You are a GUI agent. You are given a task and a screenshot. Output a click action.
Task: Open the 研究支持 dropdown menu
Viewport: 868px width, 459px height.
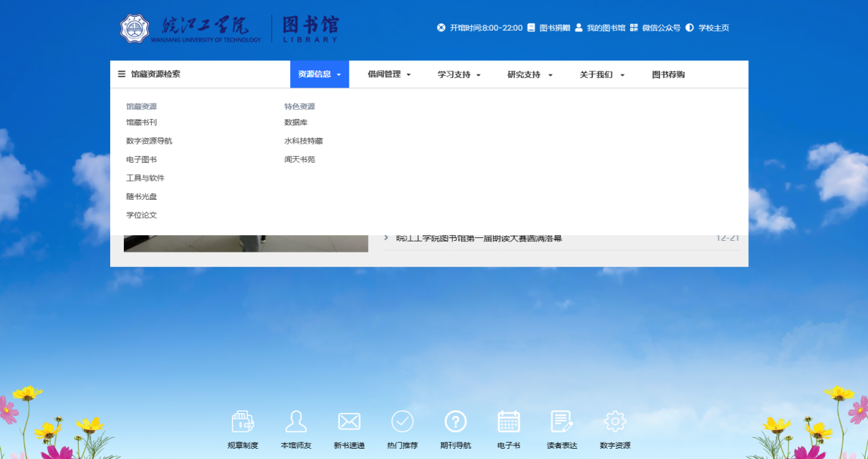529,75
